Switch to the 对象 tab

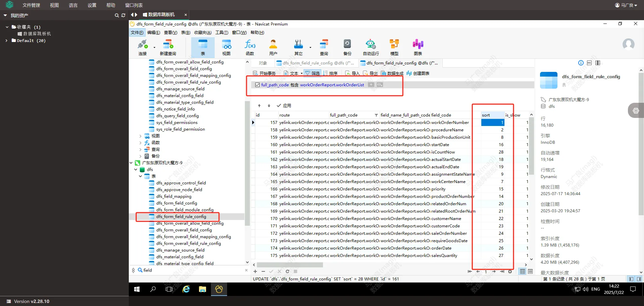point(263,63)
